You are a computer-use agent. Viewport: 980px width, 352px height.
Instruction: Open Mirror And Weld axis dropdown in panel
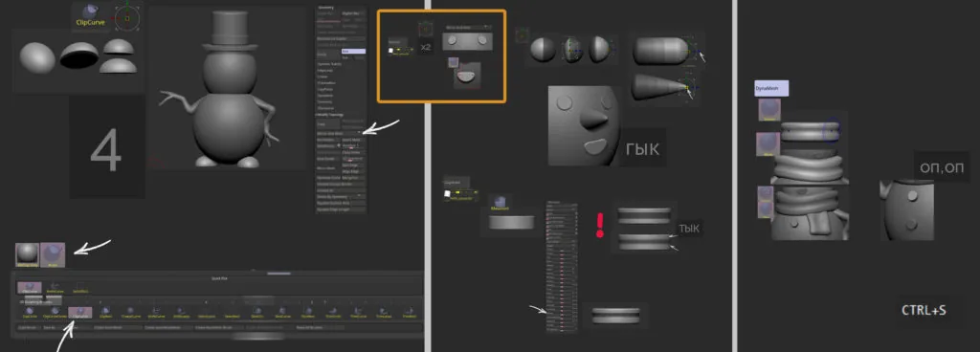pyautogui.click(x=340, y=133)
